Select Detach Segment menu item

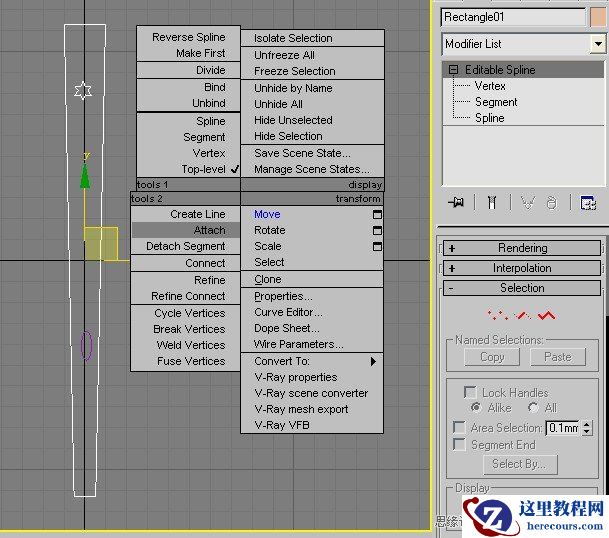[186, 246]
